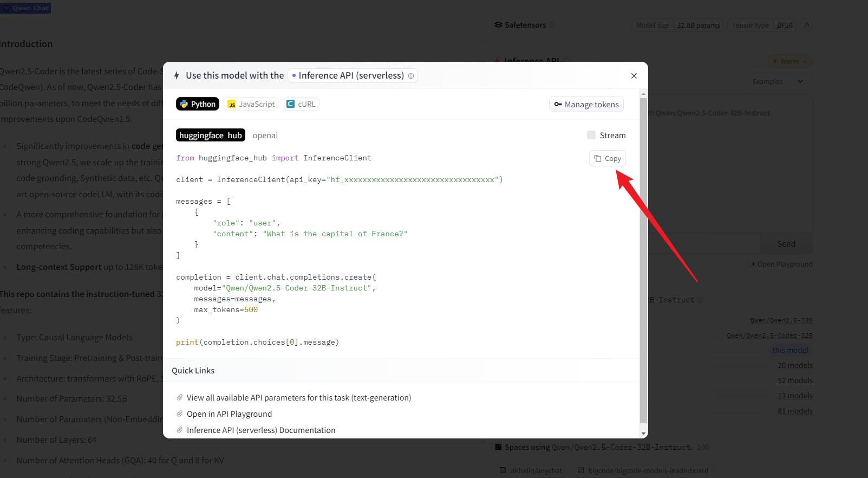Switch to the JavaScript tab
This screenshot has height=478, width=868.
pyautogui.click(x=251, y=104)
